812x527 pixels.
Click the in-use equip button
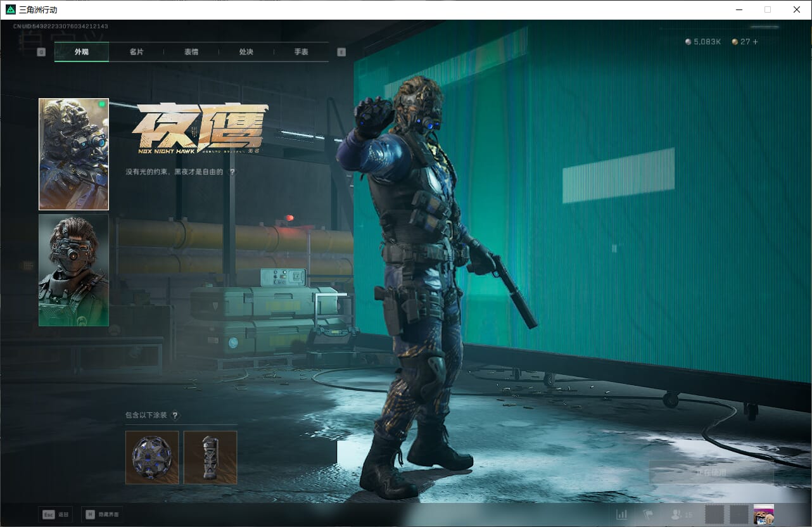tap(712, 473)
